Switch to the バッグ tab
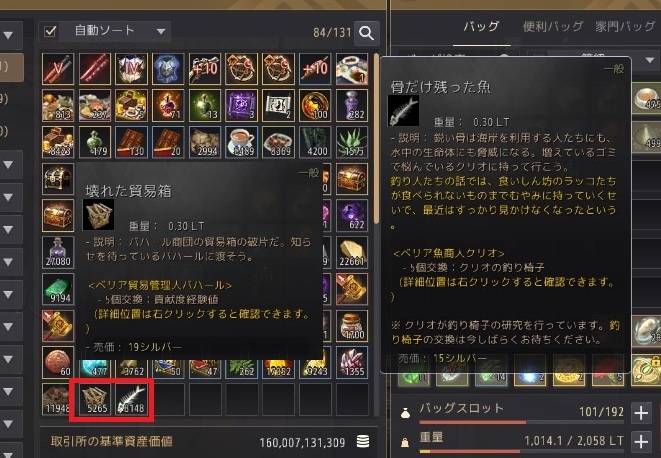 (481, 27)
